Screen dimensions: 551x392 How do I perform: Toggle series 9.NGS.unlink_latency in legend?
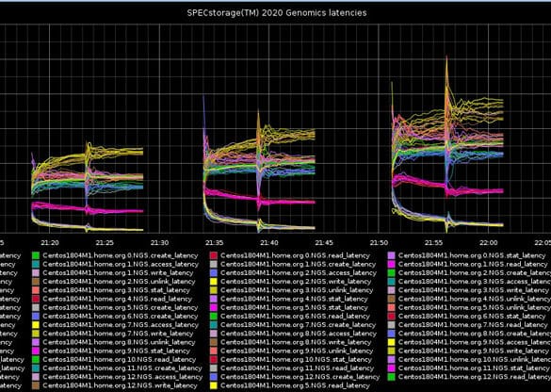[x=297, y=351]
